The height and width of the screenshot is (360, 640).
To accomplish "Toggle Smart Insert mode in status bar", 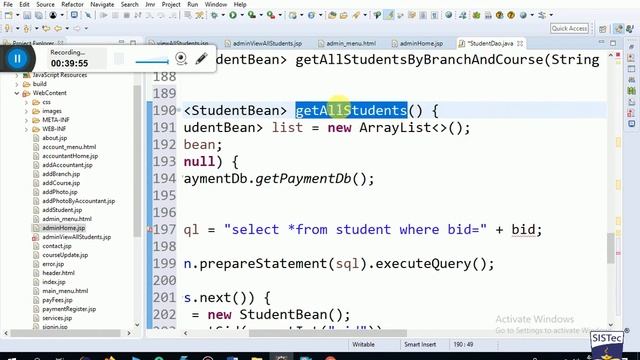I will click(420, 344).
